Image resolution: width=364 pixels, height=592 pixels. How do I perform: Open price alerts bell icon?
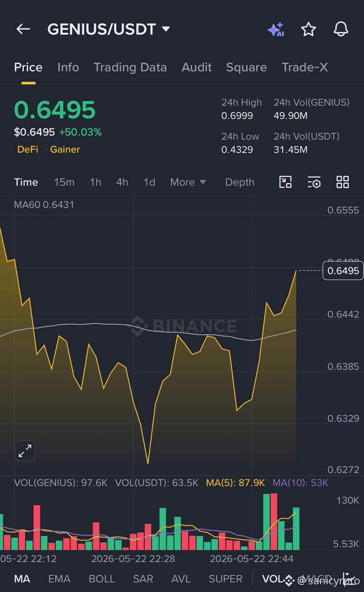[341, 29]
